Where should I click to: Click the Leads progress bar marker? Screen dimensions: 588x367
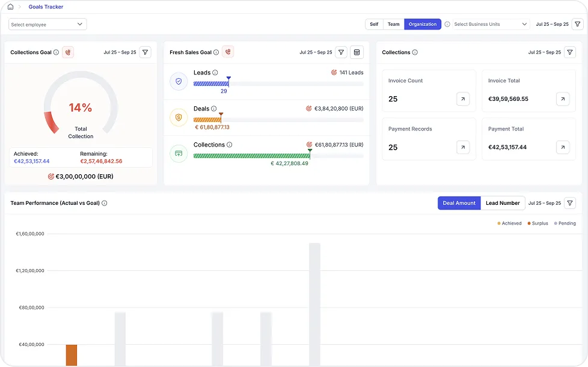tap(228, 79)
